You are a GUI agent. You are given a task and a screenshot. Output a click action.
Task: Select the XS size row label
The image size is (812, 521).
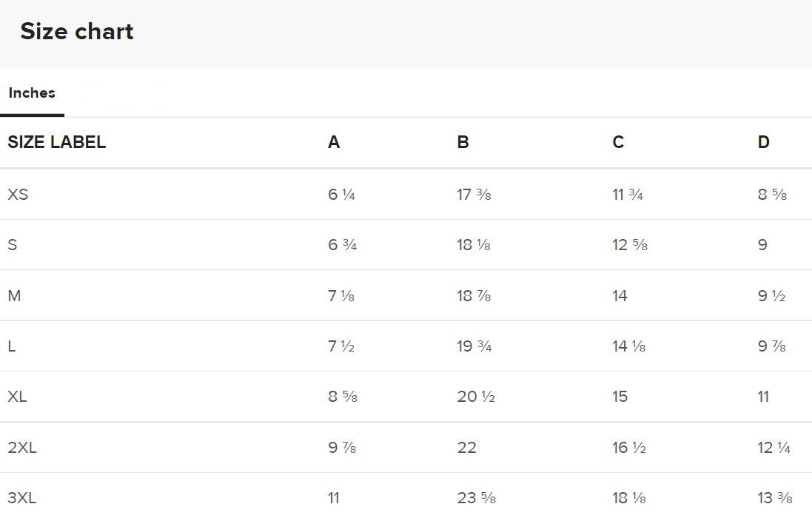pos(18,195)
